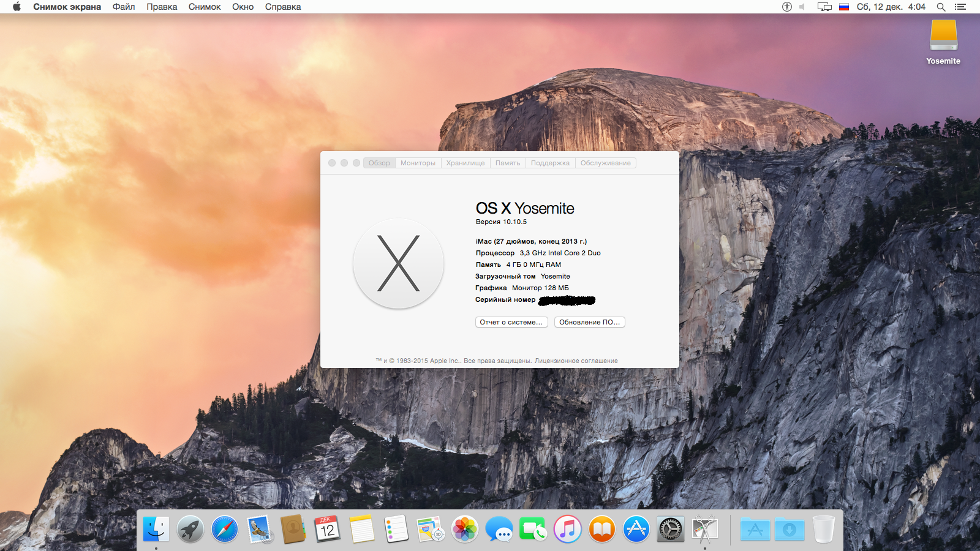Click Загрузочный том Yosemite value
980x551 pixels.
coord(555,276)
